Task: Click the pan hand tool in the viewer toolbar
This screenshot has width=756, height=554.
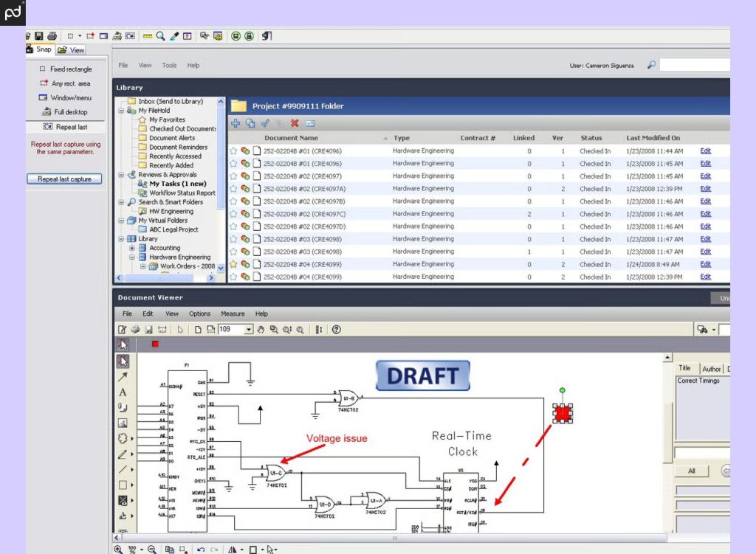Action: pyautogui.click(x=261, y=330)
